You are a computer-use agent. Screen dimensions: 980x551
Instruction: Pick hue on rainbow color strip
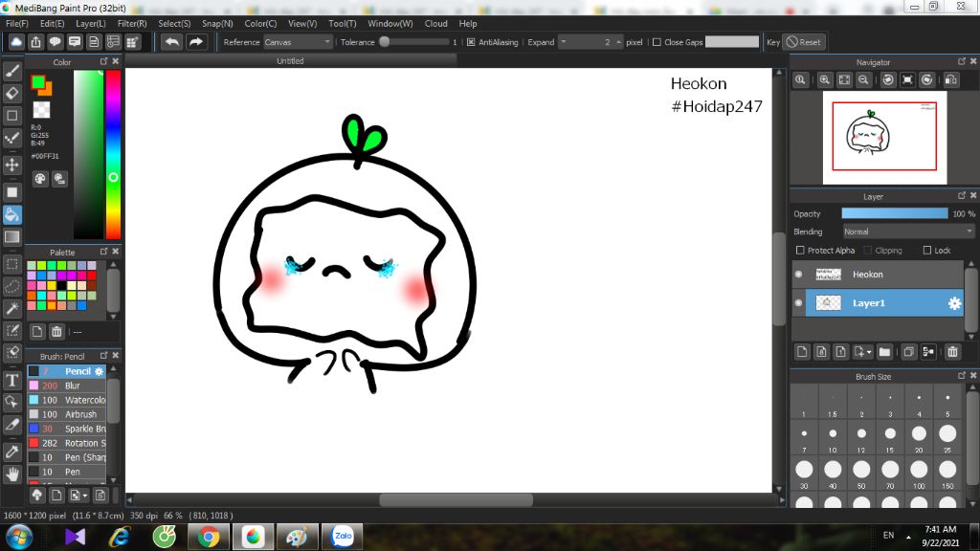point(113,154)
